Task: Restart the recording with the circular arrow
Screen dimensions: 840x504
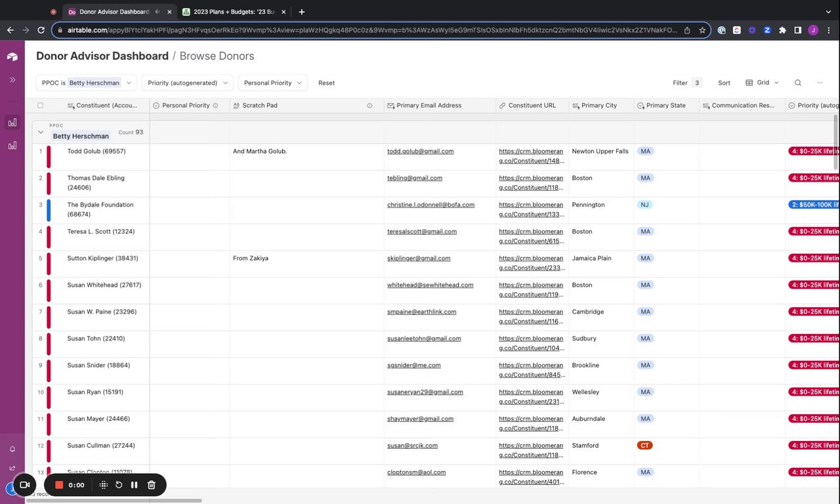Action: click(x=119, y=485)
